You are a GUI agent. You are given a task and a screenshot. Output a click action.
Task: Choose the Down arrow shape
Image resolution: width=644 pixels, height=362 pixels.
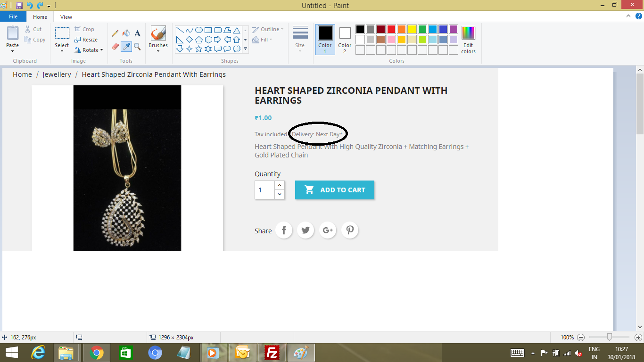[180, 49]
